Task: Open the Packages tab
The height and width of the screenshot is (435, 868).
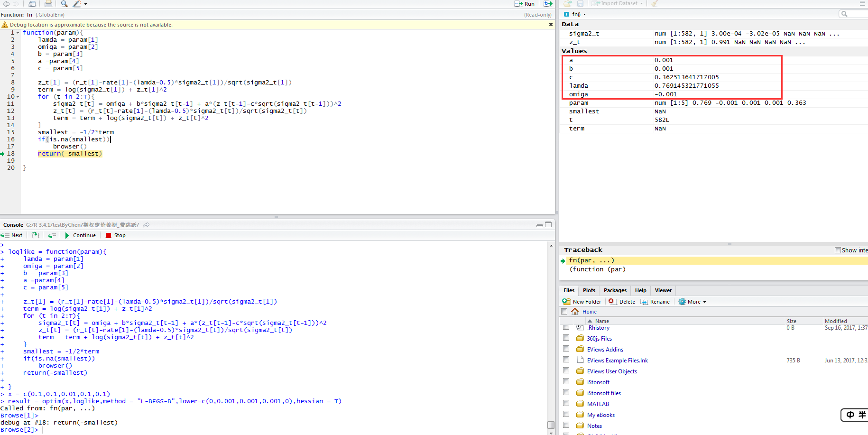Action: [615, 290]
